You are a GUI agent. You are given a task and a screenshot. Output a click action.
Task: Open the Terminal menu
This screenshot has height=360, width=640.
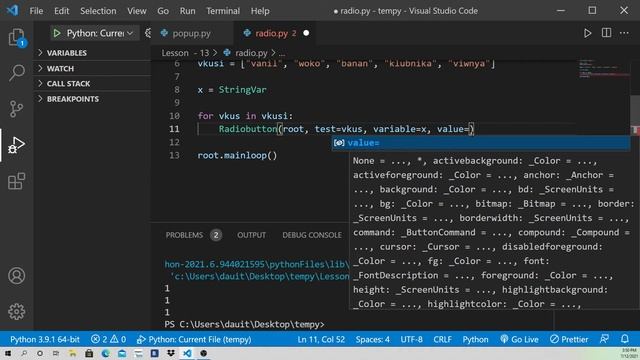tap(223, 11)
